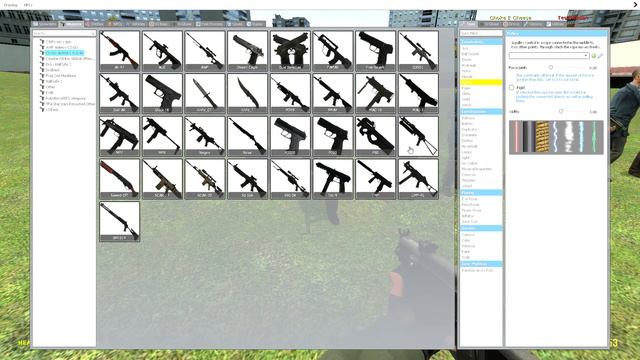The width and height of the screenshot is (640, 360).
Task: Select highlighted CS:GO category in weapon tree
Action: pyautogui.click(x=64, y=53)
